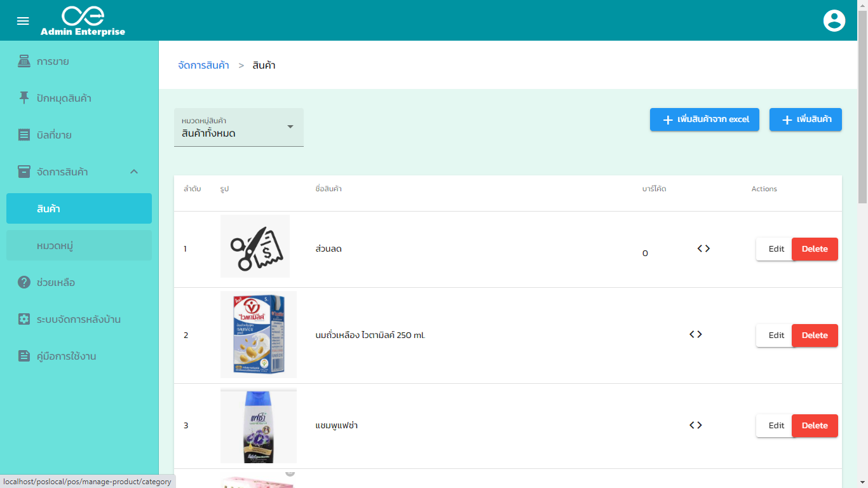Open the sidebar menu with the hamburger icon

pos(22,20)
